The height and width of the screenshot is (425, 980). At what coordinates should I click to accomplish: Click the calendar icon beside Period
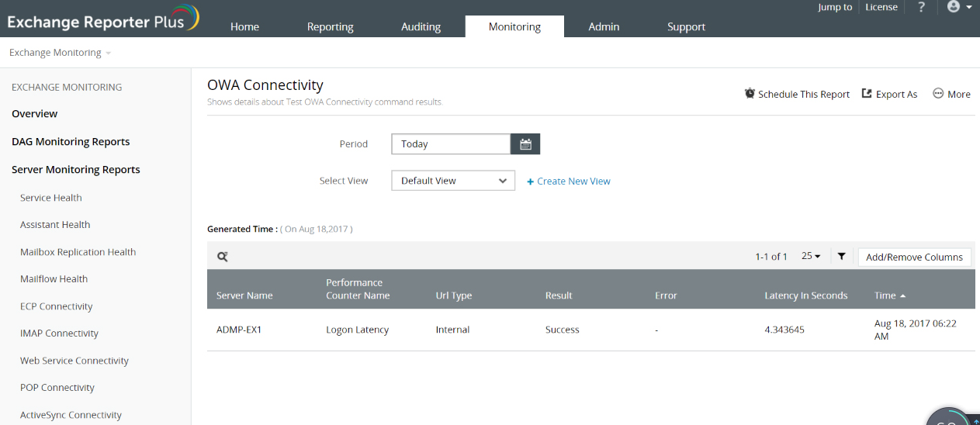coord(525,144)
